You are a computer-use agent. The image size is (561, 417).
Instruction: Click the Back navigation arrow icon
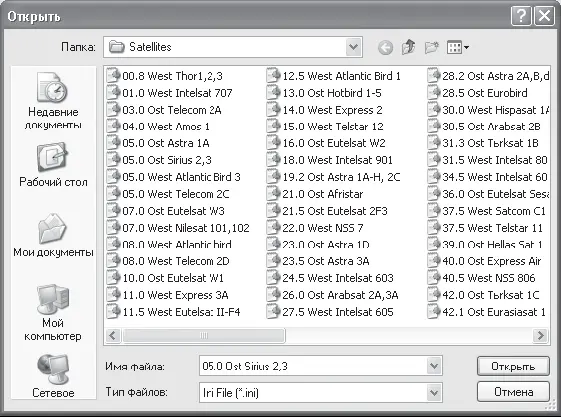tap(385, 47)
